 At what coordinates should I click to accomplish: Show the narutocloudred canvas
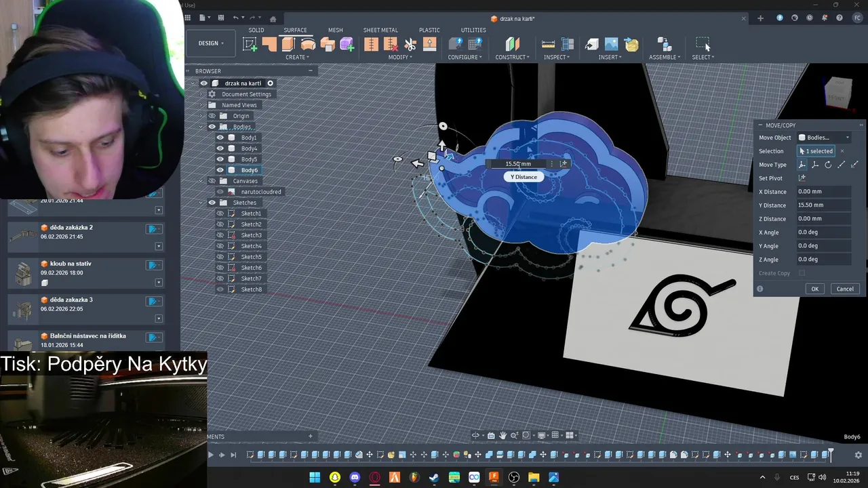coord(220,192)
